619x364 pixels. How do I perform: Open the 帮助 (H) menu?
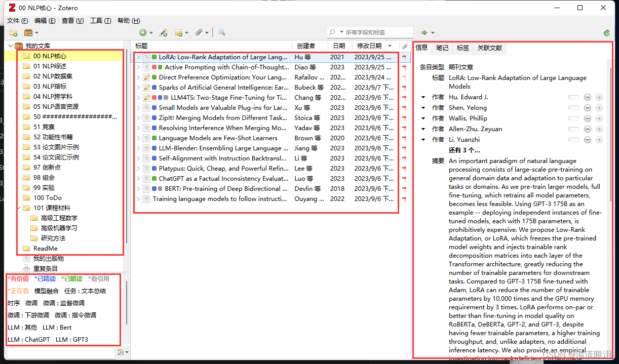[129, 21]
